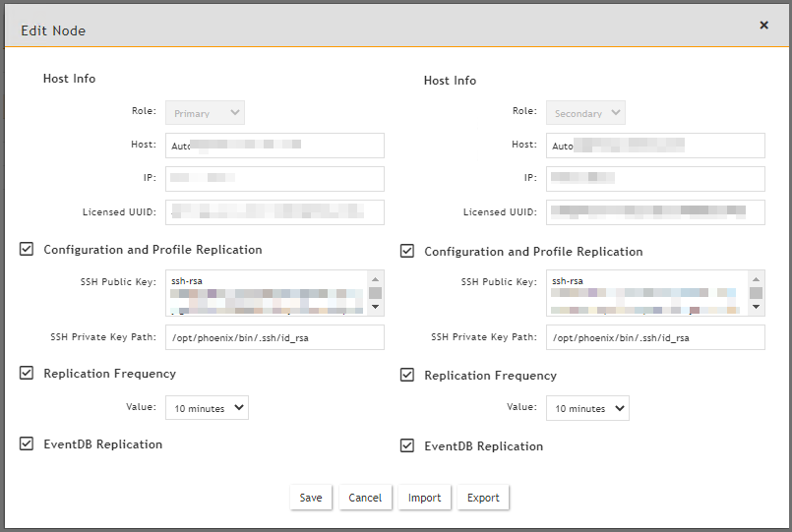Click the Secondary node Host field
792x532 pixels.
tap(655, 146)
